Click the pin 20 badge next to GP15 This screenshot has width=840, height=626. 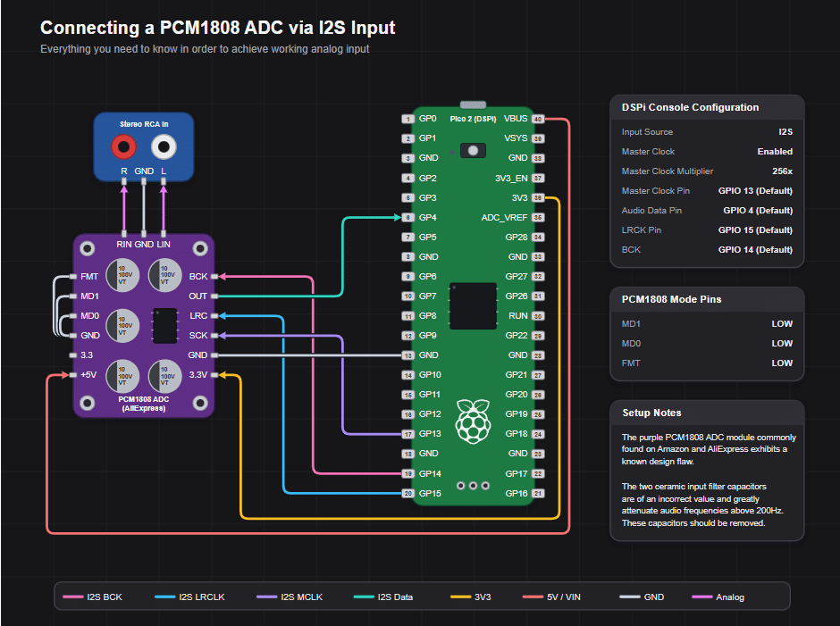tap(408, 494)
